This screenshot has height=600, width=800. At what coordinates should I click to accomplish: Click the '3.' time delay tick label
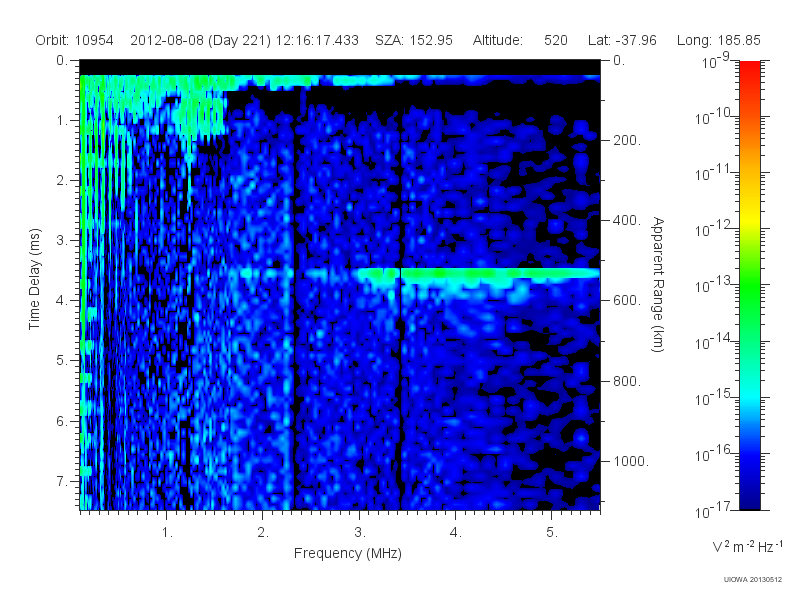62,240
